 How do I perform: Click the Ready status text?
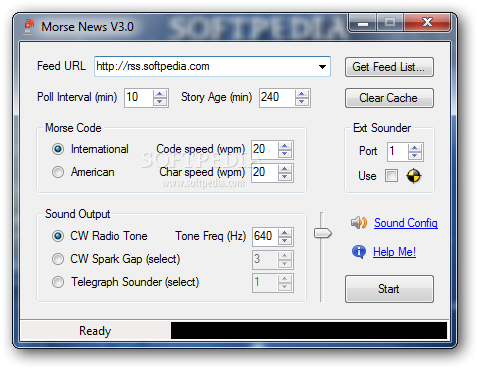coord(95,331)
